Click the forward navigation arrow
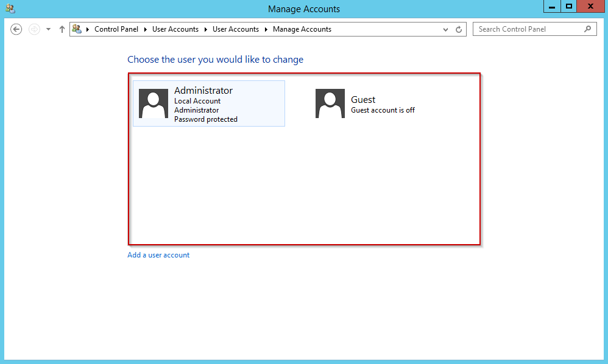This screenshot has height=364, width=608. click(x=34, y=29)
